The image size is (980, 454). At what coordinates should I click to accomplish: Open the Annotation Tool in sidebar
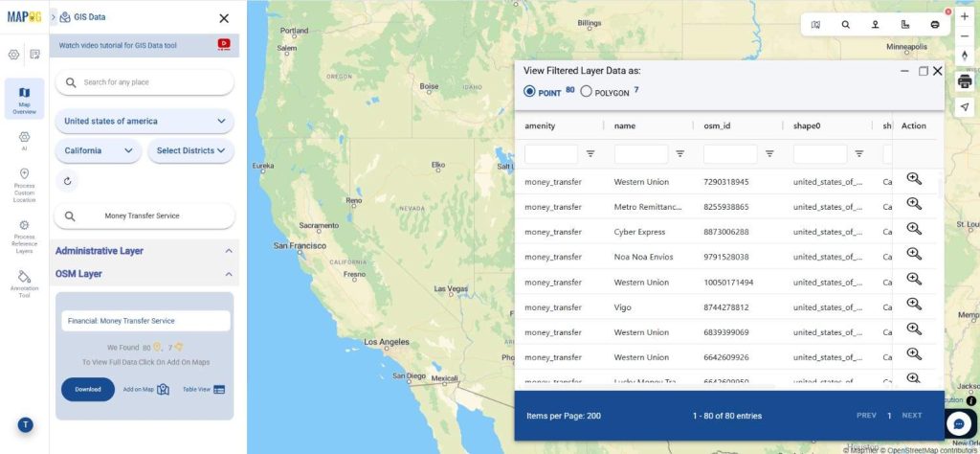point(24,282)
